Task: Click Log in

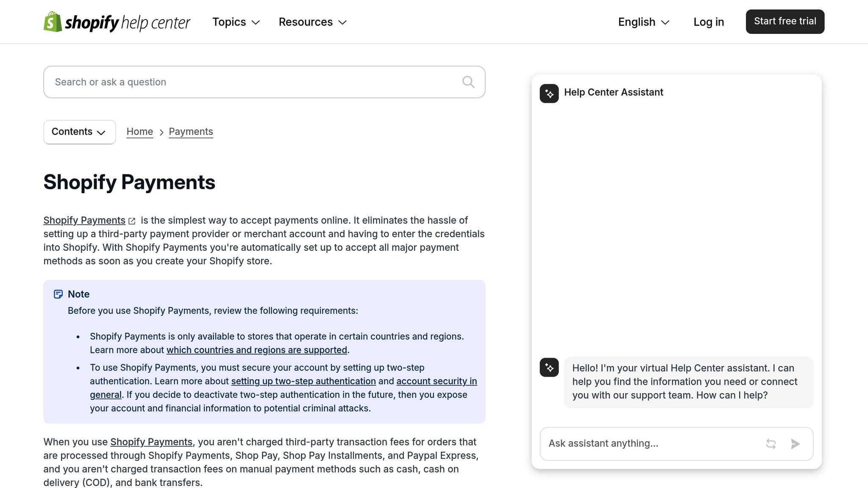Action: [x=708, y=22]
